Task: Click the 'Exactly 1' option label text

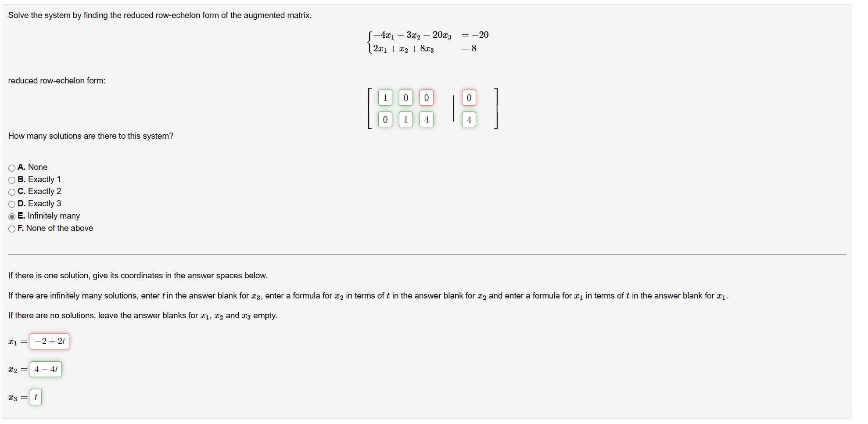Action: coord(44,180)
